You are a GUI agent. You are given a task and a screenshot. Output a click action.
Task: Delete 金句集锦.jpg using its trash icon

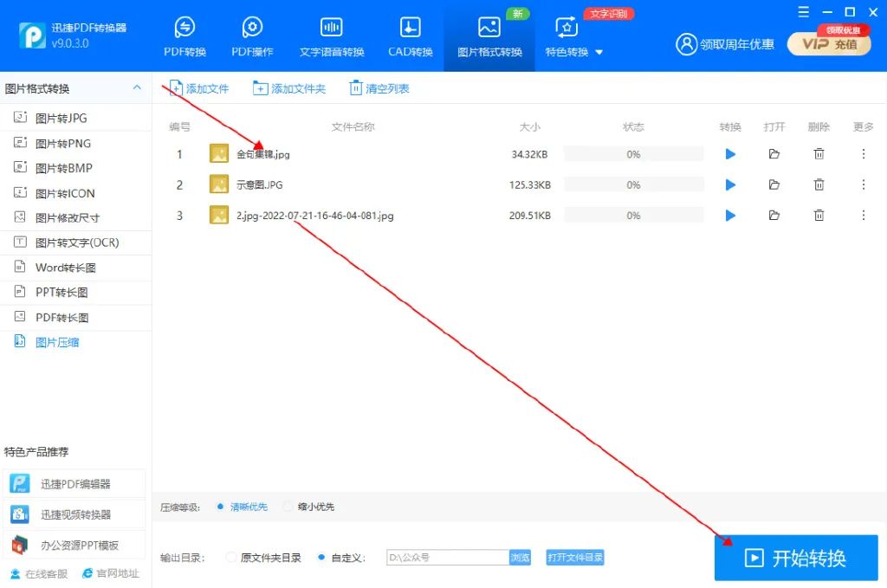(x=818, y=153)
